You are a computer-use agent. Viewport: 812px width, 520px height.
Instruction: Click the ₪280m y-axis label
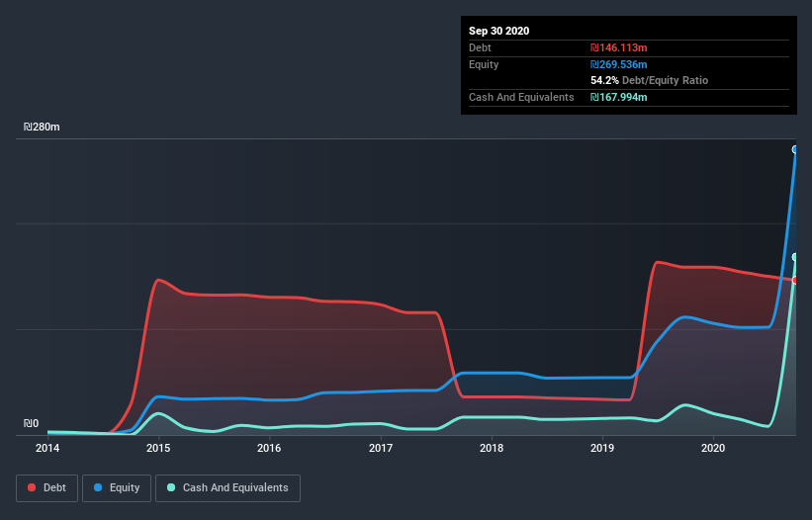42,127
